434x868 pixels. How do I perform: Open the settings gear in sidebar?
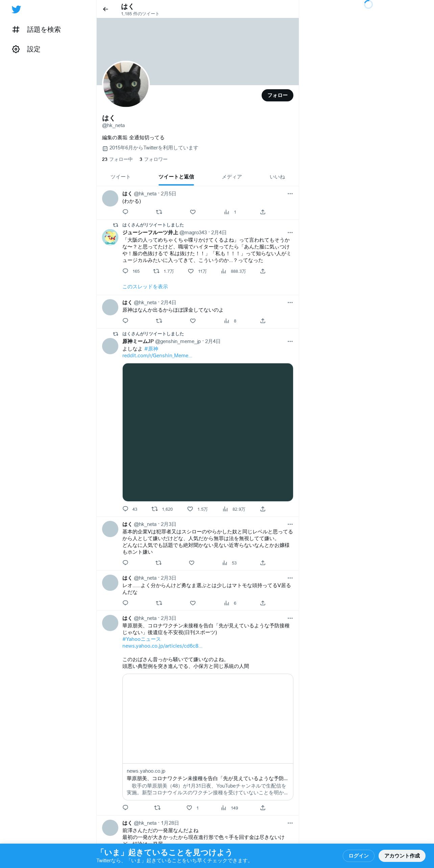16,49
